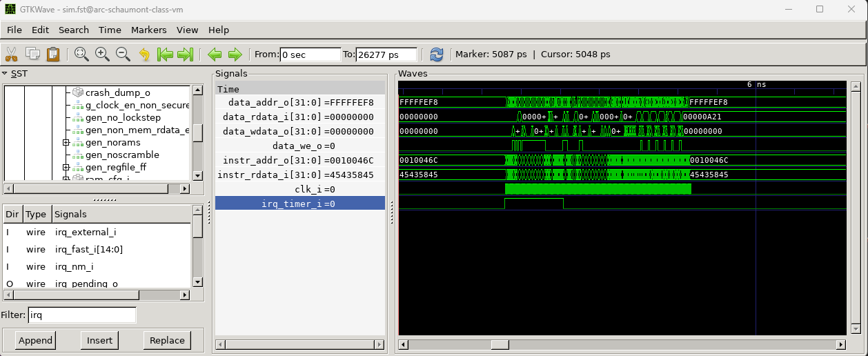
Task: Click the Dir column header
Action: point(13,215)
